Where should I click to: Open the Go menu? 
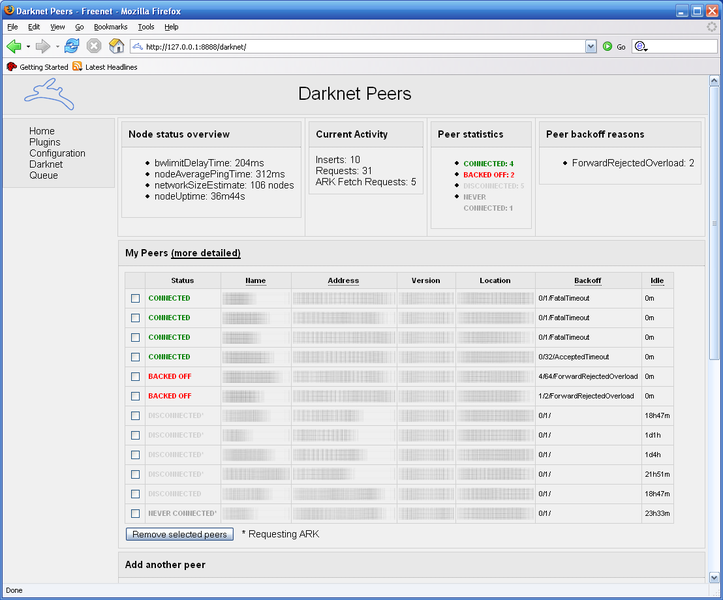tap(79, 27)
